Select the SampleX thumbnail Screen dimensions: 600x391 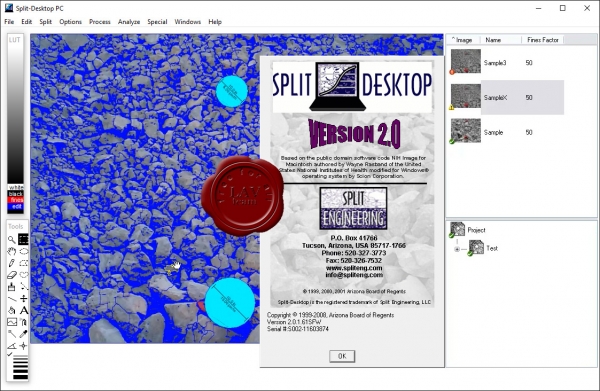tap(466, 96)
